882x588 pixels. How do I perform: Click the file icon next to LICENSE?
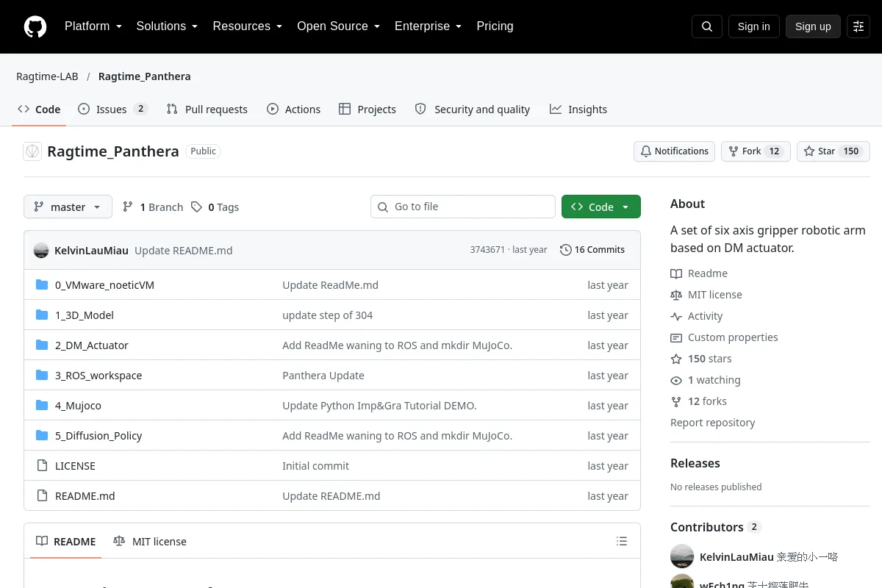click(42, 466)
